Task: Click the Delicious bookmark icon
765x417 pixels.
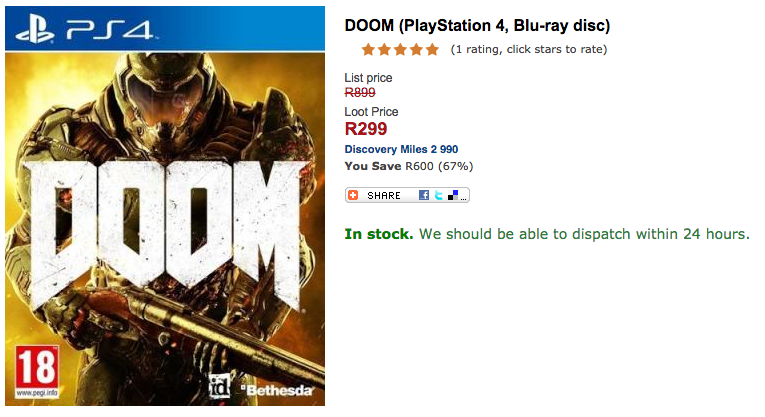Action: click(453, 195)
